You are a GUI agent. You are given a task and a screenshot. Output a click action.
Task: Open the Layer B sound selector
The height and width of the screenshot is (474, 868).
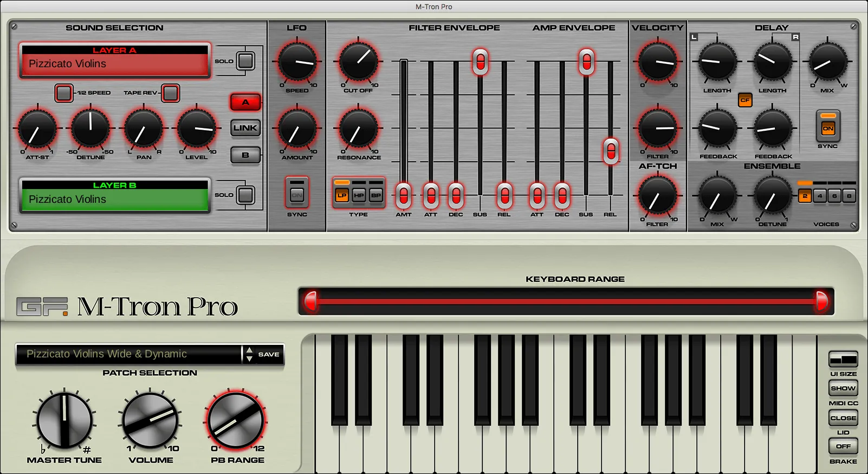pyautogui.click(x=115, y=195)
